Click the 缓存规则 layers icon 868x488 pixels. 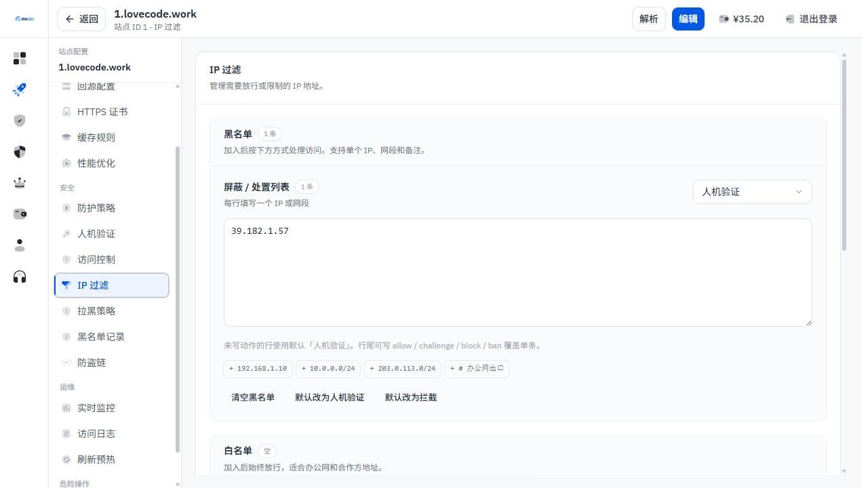(66, 138)
